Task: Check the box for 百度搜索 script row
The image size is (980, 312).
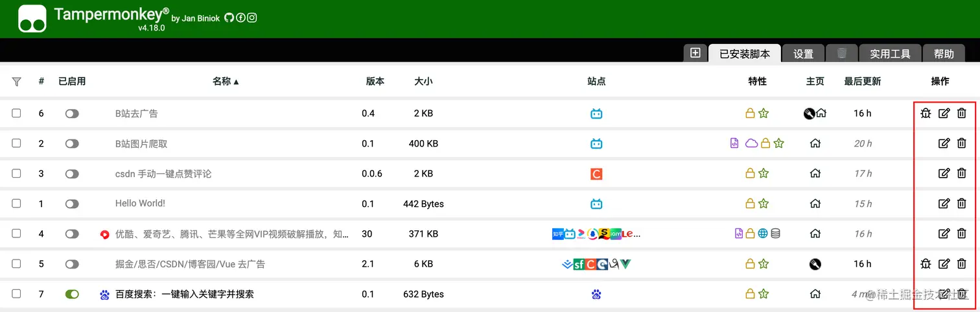Action: 16,293
